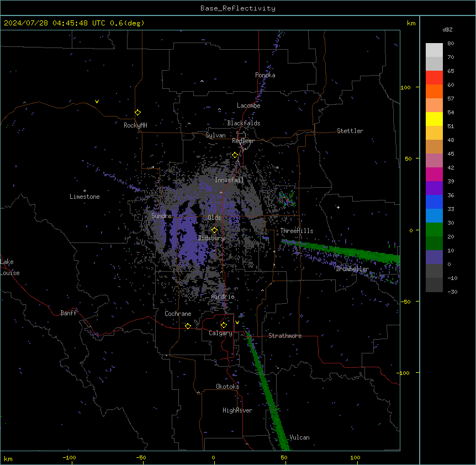This screenshot has height=465, width=476.
Task: Click the white asterisk marker east of Innisfail
Action: 277,167
